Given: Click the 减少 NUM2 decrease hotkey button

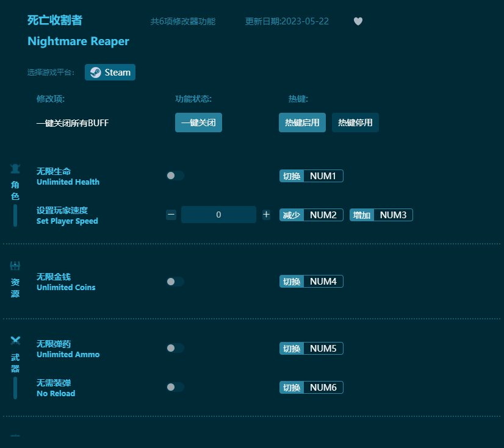Looking at the screenshot, I should pyautogui.click(x=311, y=215).
